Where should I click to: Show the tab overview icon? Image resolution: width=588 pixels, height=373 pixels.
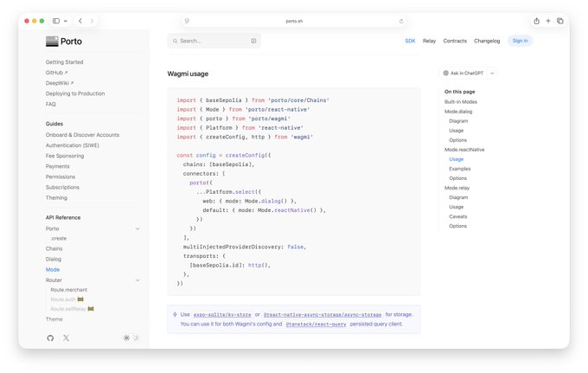pos(560,21)
